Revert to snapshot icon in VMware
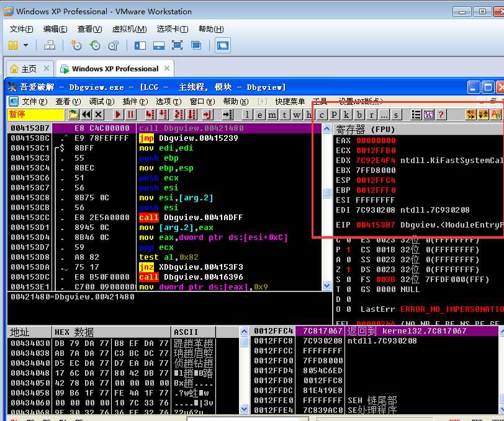Viewport: 504px width, 421px height. coord(95,45)
